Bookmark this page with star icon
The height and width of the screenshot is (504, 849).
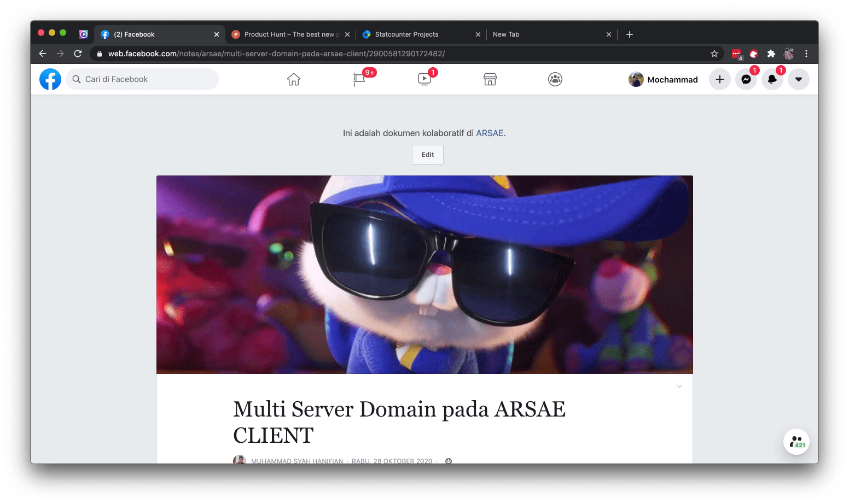click(x=714, y=54)
